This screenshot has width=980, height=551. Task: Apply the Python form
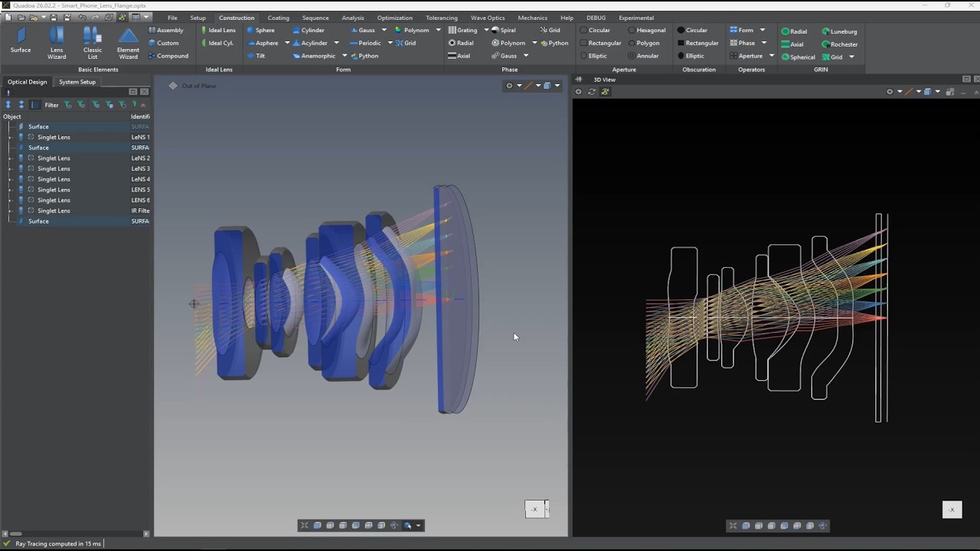(364, 56)
